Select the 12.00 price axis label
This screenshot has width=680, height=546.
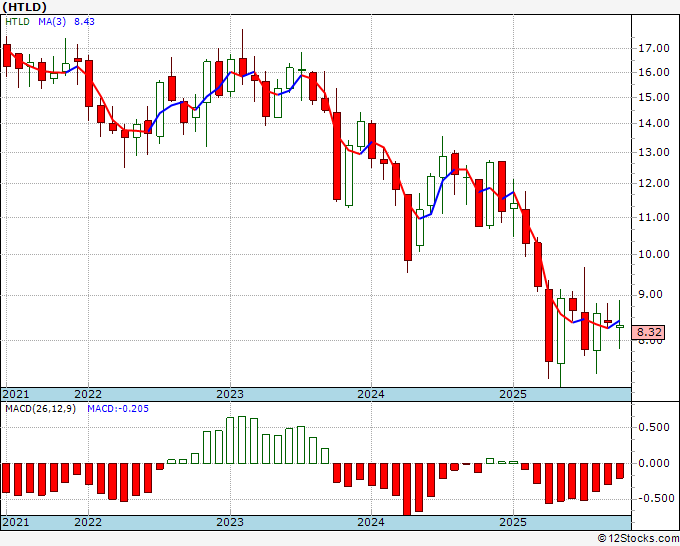pyautogui.click(x=654, y=183)
